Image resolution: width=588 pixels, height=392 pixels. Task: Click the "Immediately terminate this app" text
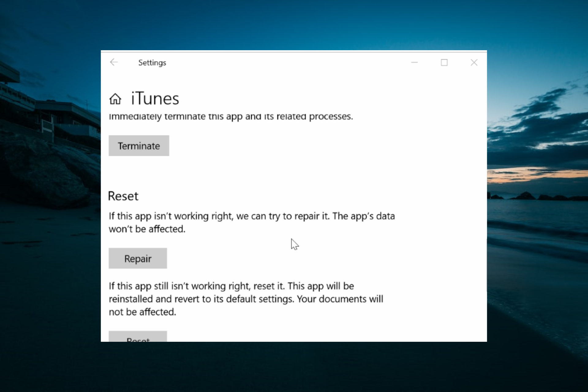coord(231,117)
